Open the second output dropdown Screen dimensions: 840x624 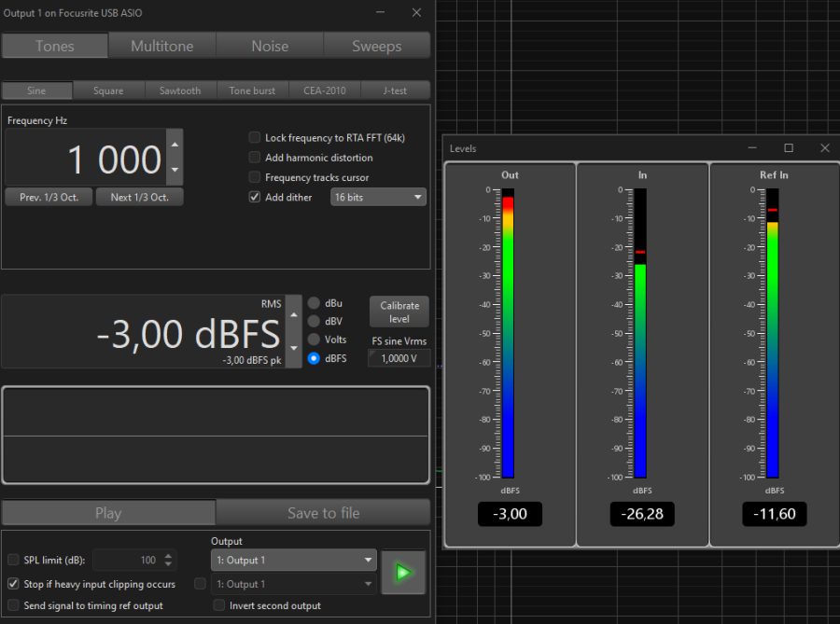click(x=294, y=584)
